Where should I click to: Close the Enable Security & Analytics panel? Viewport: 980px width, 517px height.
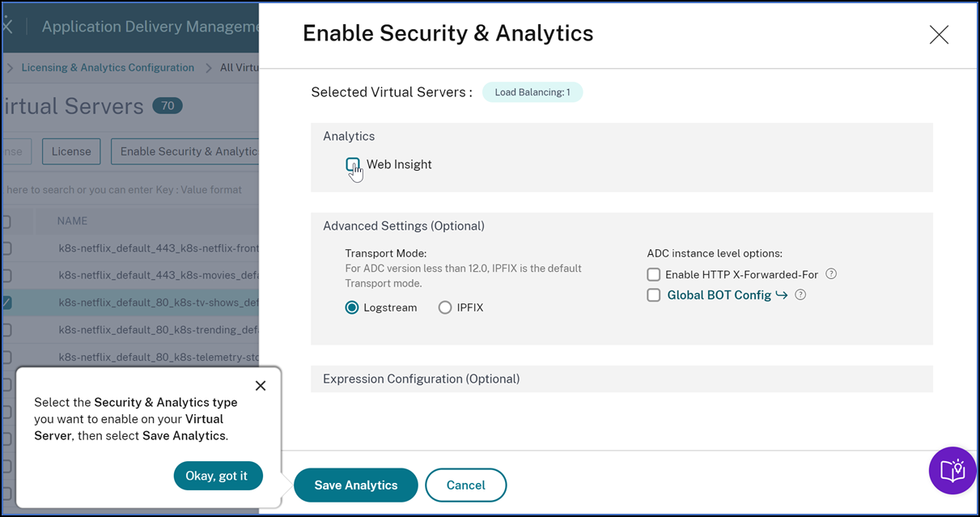point(939,35)
